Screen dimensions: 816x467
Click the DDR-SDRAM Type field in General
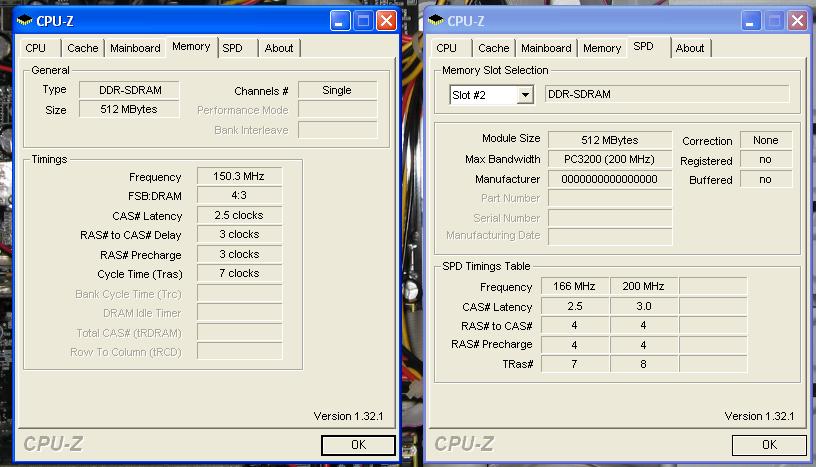tap(130, 90)
